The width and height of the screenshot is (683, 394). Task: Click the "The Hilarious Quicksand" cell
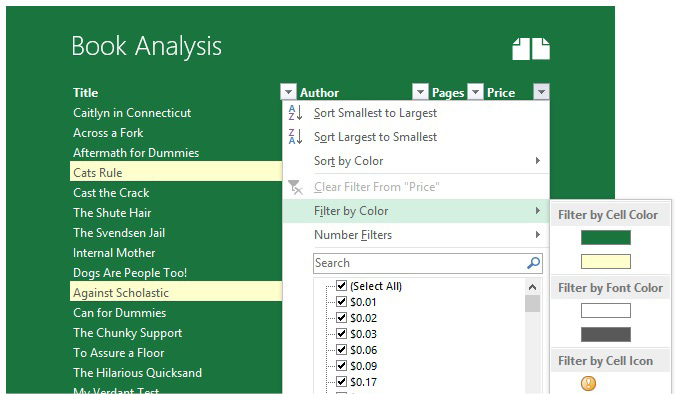tap(137, 373)
